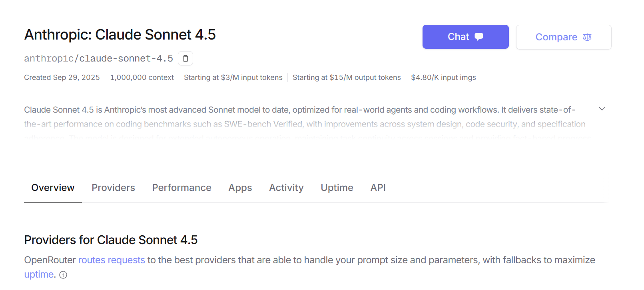Open the API tab
The width and height of the screenshot is (644, 290).
point(378,188)
